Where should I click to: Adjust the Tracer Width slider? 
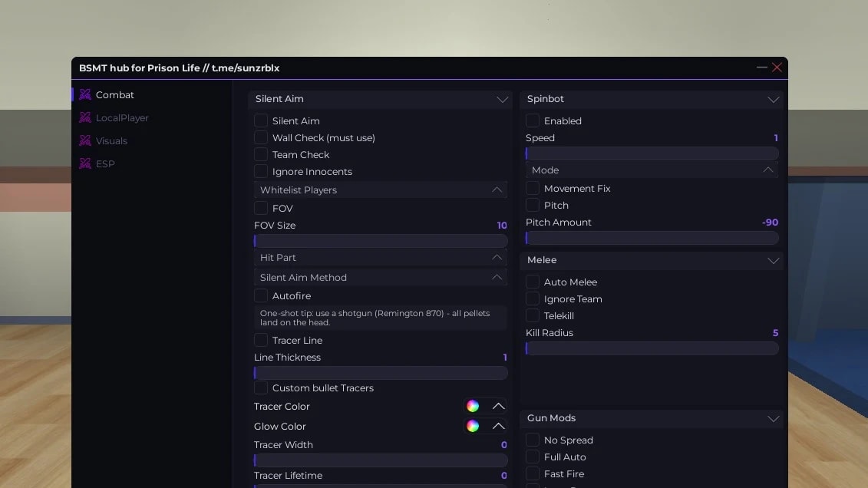click(x=381, y=460)
